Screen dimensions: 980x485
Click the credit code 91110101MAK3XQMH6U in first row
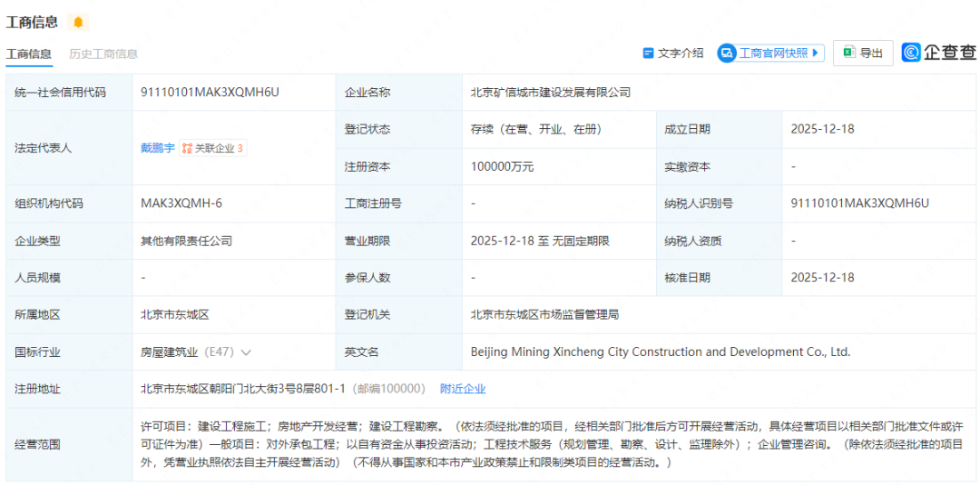click(x=210, y=92)
